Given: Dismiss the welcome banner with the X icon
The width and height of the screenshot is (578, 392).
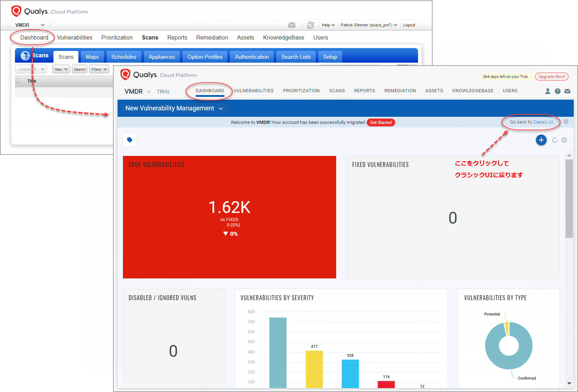Looking at the screenshot, I should pos(566,122).
